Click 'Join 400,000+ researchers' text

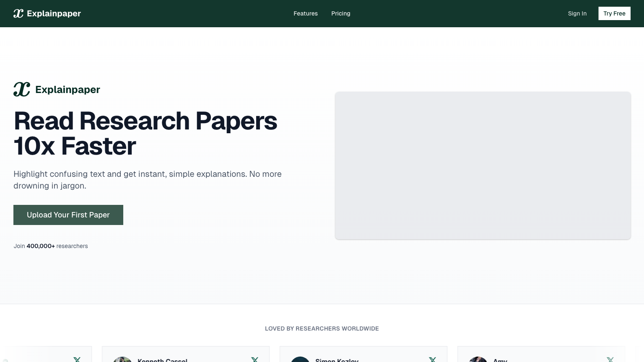[x=51, y=246]
